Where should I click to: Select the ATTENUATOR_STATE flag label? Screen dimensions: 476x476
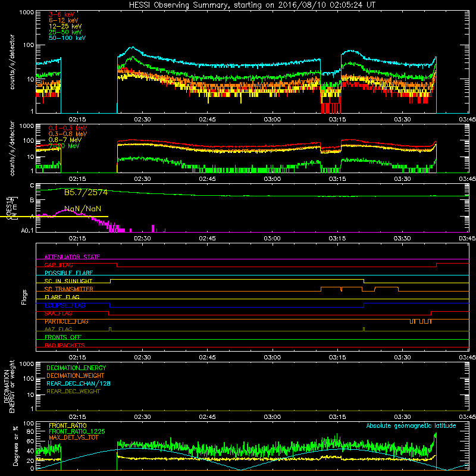coord(72,257)
